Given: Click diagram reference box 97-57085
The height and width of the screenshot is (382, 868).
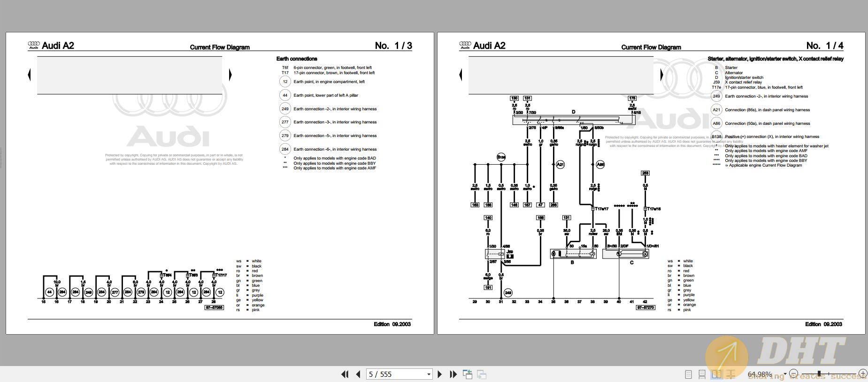Looking at the screenshot, I should [x=214, y=308].
